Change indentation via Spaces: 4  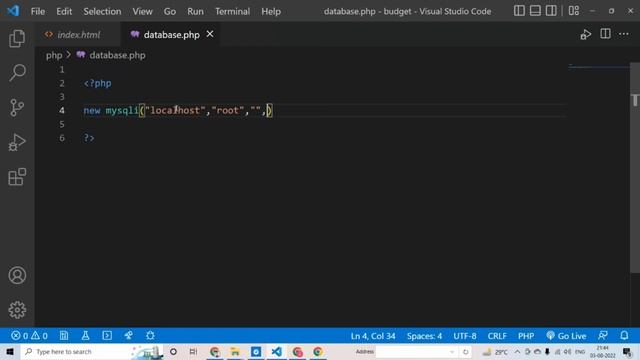coord(424,336)
